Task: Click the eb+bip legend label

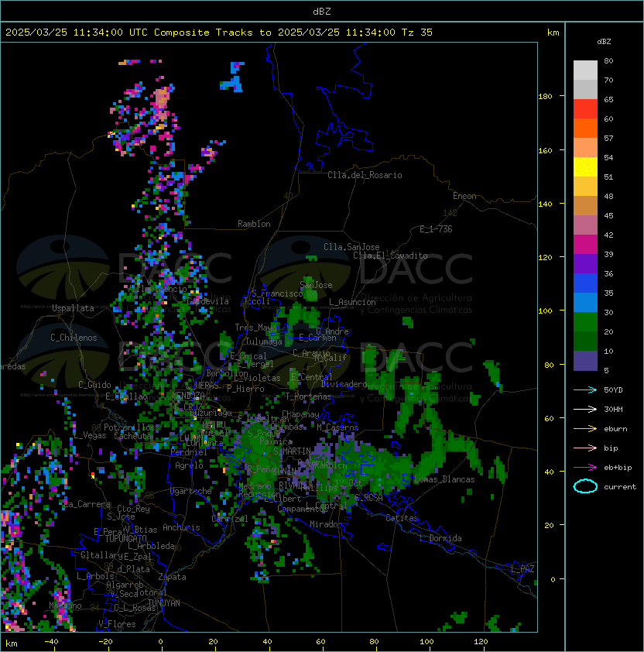Action: (618, 468)
